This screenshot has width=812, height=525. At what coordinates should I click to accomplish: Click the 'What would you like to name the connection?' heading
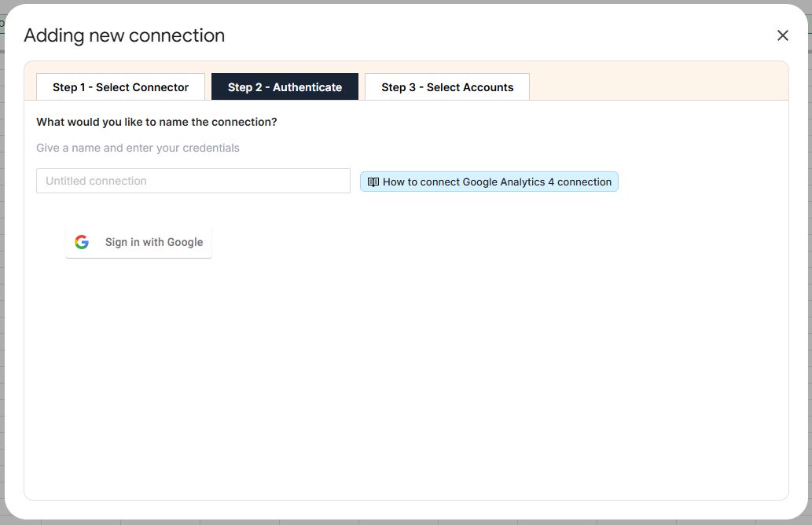[156, 122]
